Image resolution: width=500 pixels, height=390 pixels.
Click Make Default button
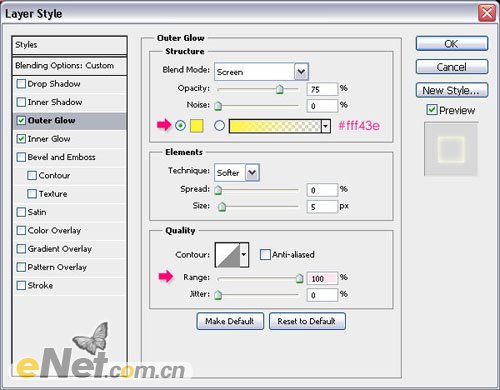point(230,321)
